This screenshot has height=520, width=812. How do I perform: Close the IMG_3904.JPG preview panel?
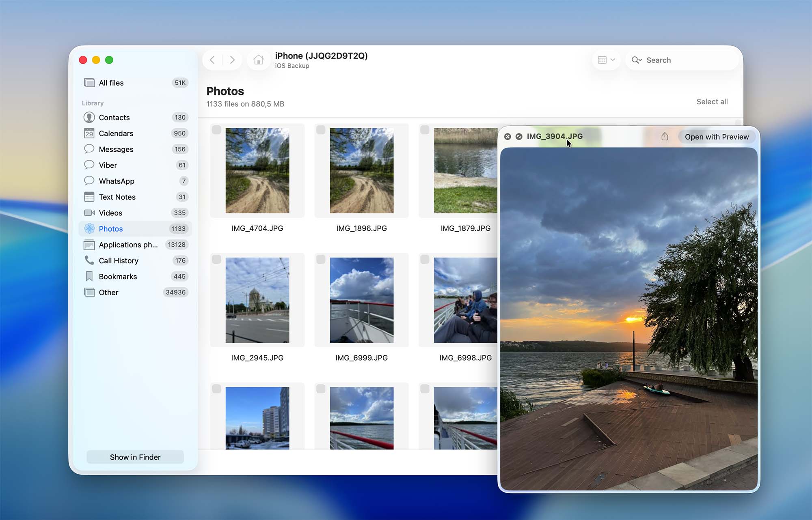508,137
